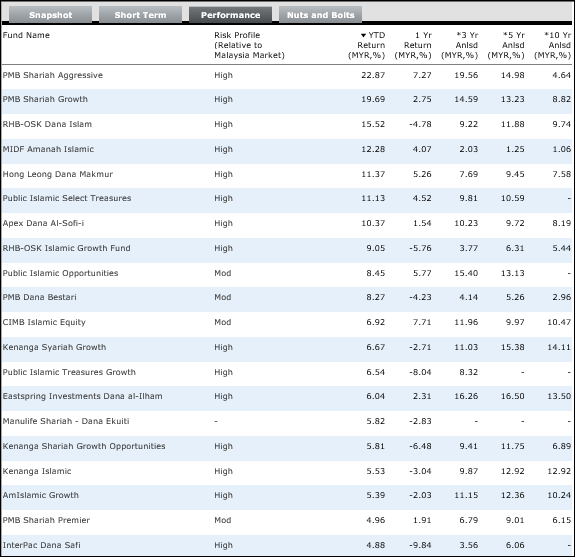The height and width of the screenshot is (557, 575).
Task: Open Apex Dana Al-Sofi-i fund
Action: (x=43, y=223)
